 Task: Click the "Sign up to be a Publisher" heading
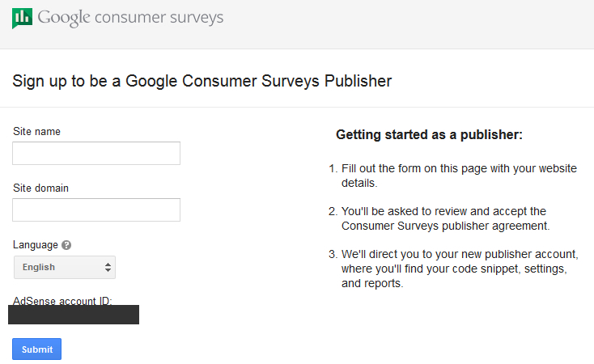(x=202, y=81)
